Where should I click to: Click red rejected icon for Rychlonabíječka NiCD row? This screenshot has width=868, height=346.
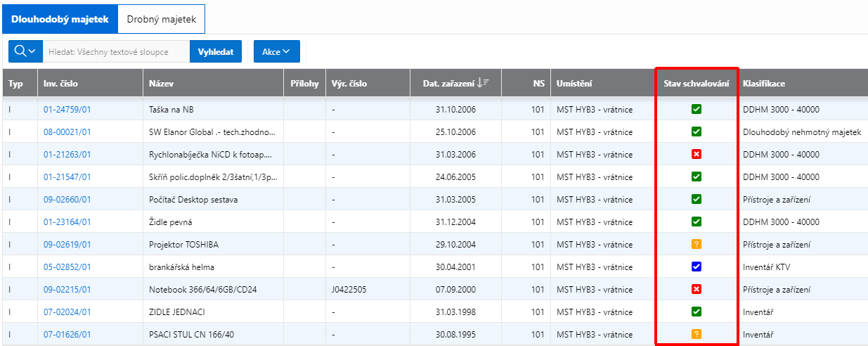(x=697, y=154)
